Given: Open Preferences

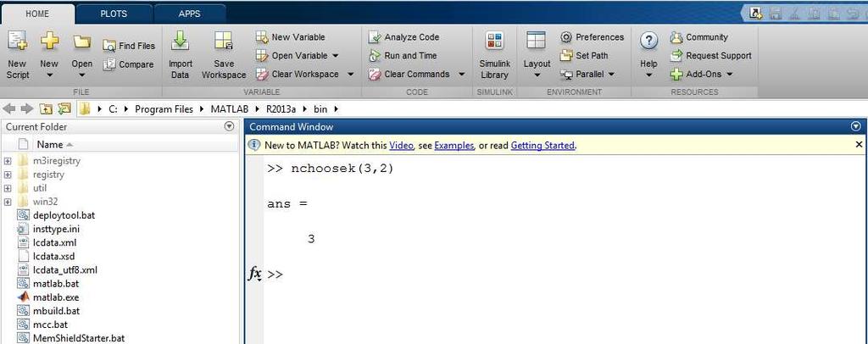Looking at the screenshot, I should click(x=592, y=37).
